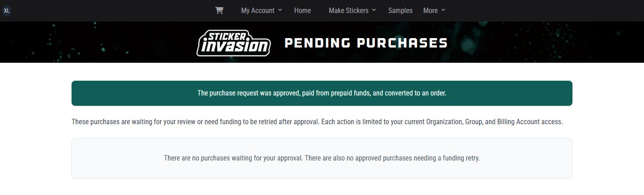Click the green purchase approved confirmation banner
644x195 pixels.
point(322,93)
